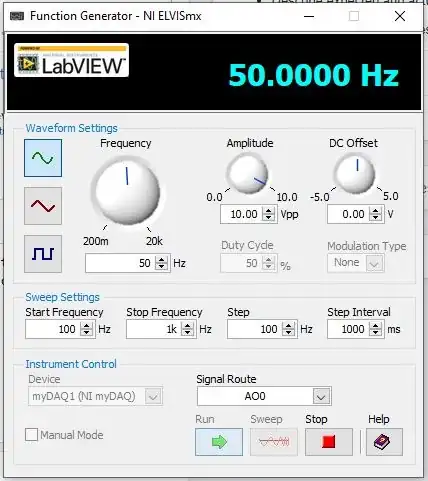Viewport: 428px width, 481px height.
Task: Click the Function Generator title bar icon
Action: point(17,16)
